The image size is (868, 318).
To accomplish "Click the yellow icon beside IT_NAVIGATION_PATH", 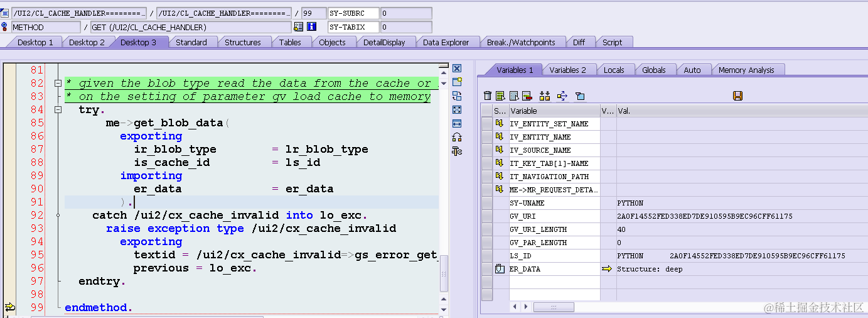I will coord(500,176).
